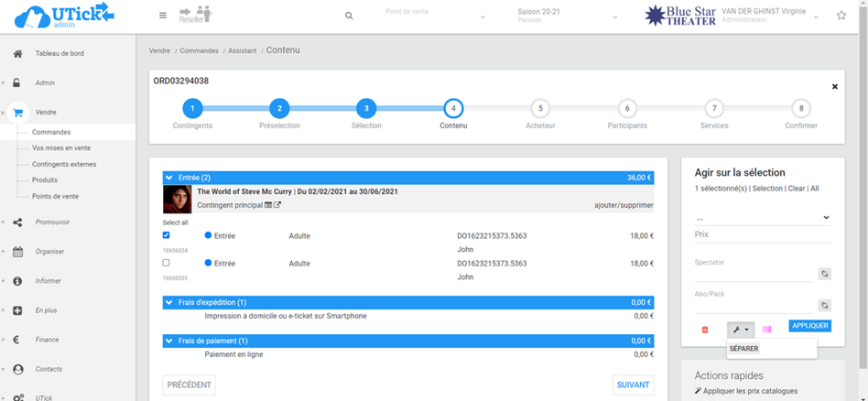
Task: Open external link icon next to Contingent principal
Action: pyautogui.click(x=277, y=205)
